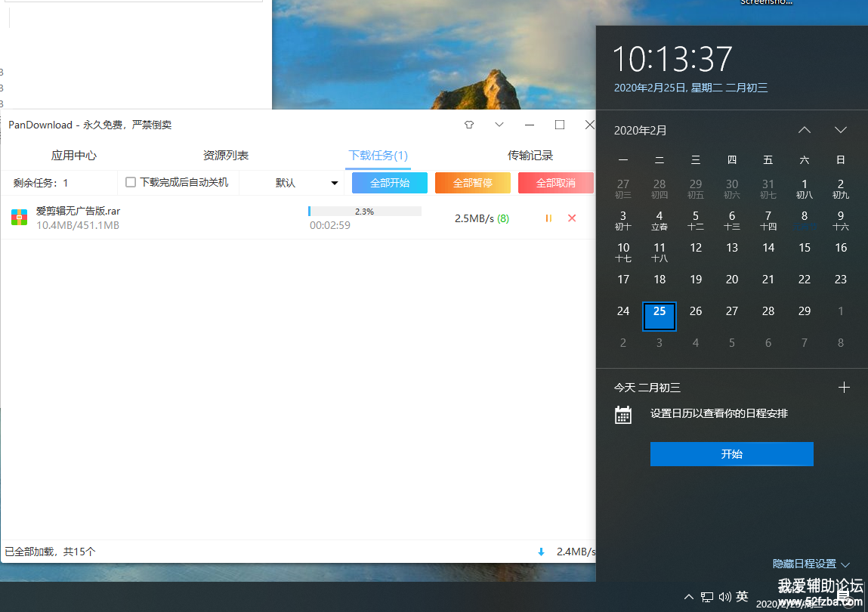This screenshot has height=612, width=868.
Task: Open the PanDownload title bar menu chevron
Action: (x=499, y=125)
